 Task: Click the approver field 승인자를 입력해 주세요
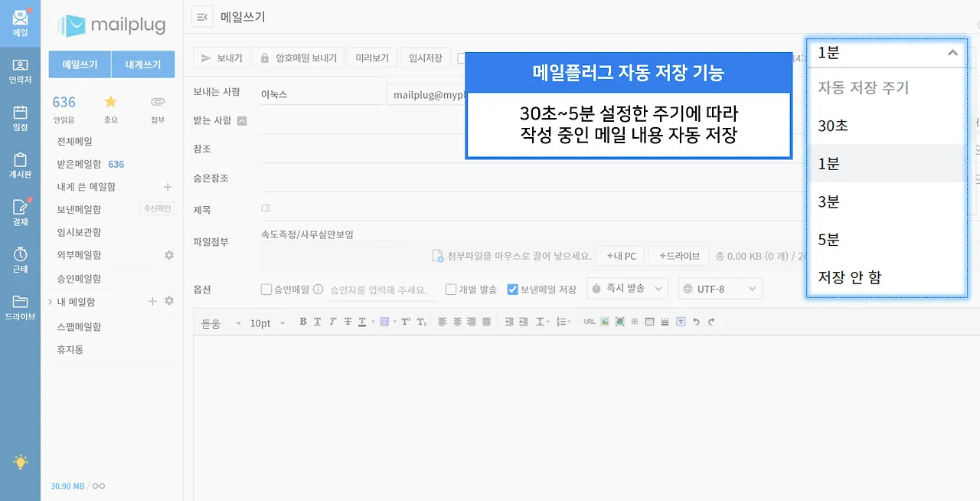point(381,290)
